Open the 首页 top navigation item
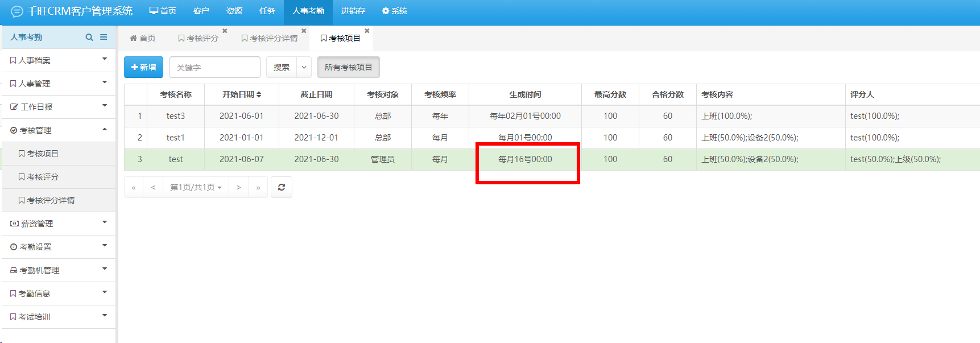Screen dimensions: 980x343 163,11
